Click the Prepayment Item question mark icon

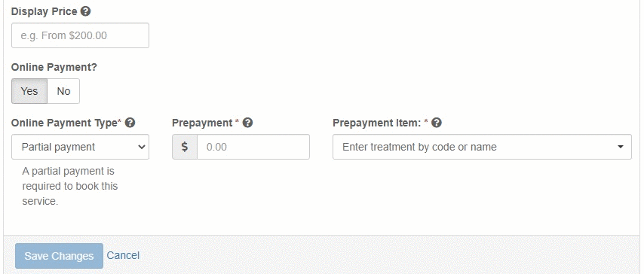click(x=437, y=123)
